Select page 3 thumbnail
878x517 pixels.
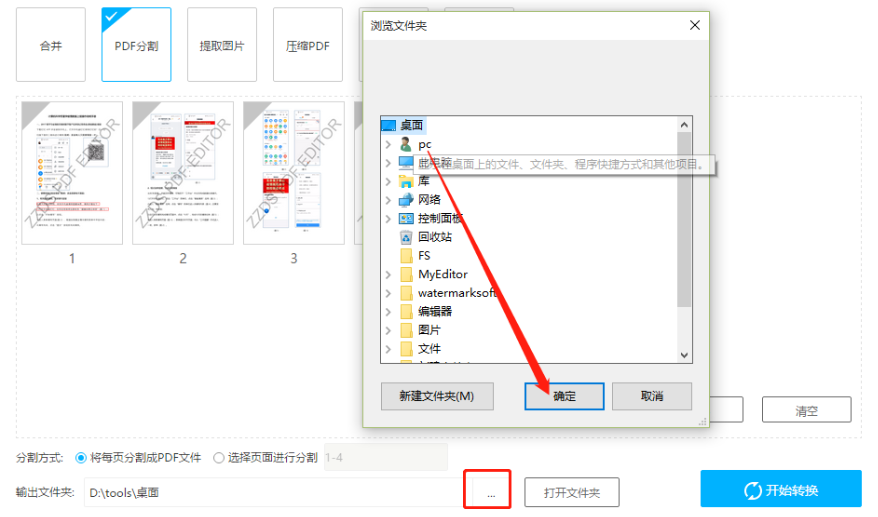tap(294, 173)
